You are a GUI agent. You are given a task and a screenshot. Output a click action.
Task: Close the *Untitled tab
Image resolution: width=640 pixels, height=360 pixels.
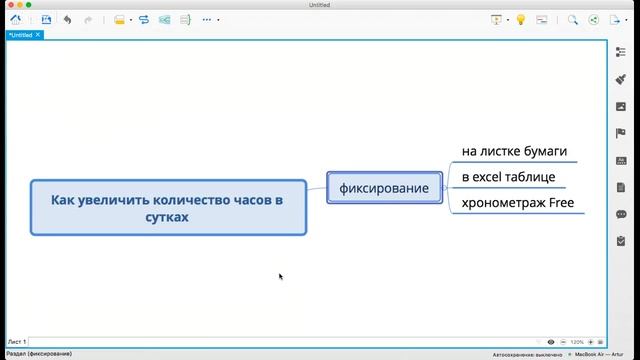(x=38, y=35)
